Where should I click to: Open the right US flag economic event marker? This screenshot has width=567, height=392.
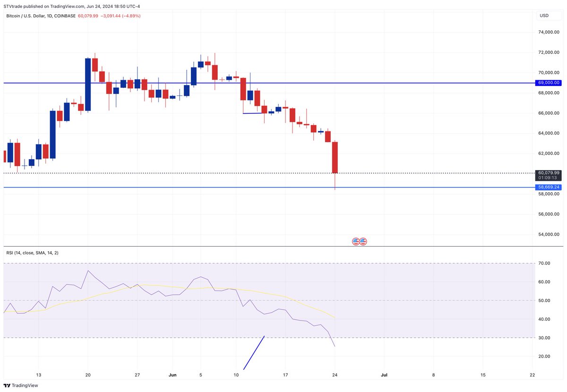pyautogui.click(x=363, y=241)
